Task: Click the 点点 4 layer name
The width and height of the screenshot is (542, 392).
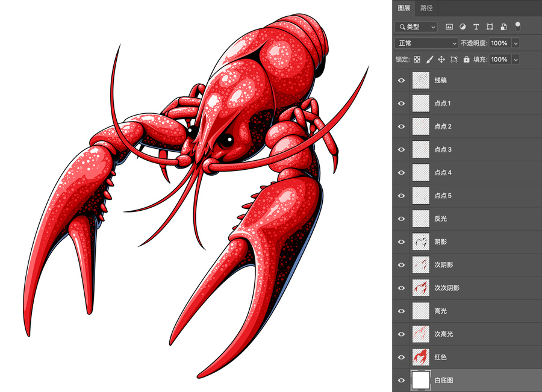Action: pyautogui.click(x=443, y=172)
